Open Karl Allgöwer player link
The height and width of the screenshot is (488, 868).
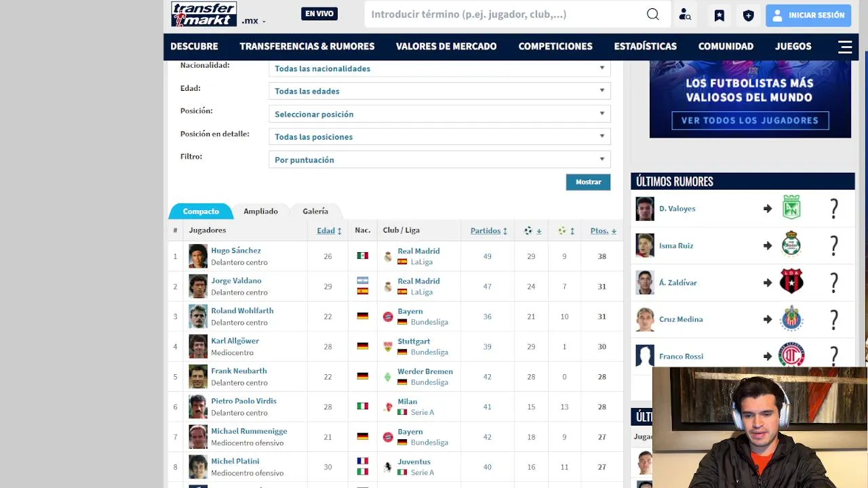(235, 341)
